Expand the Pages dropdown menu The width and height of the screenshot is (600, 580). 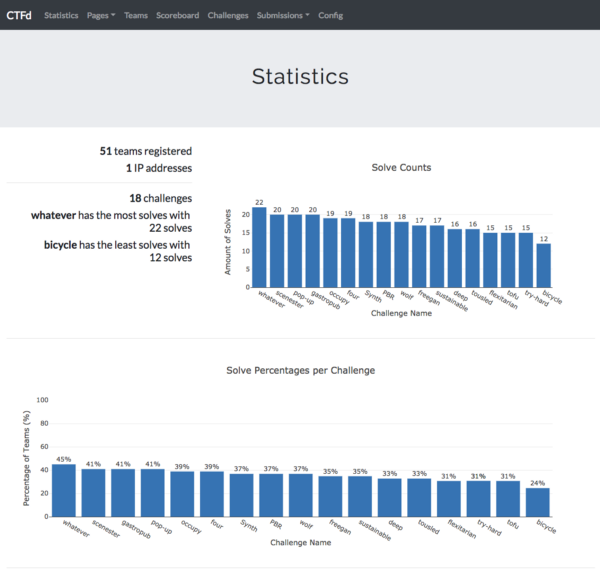[x=101, y=15]
